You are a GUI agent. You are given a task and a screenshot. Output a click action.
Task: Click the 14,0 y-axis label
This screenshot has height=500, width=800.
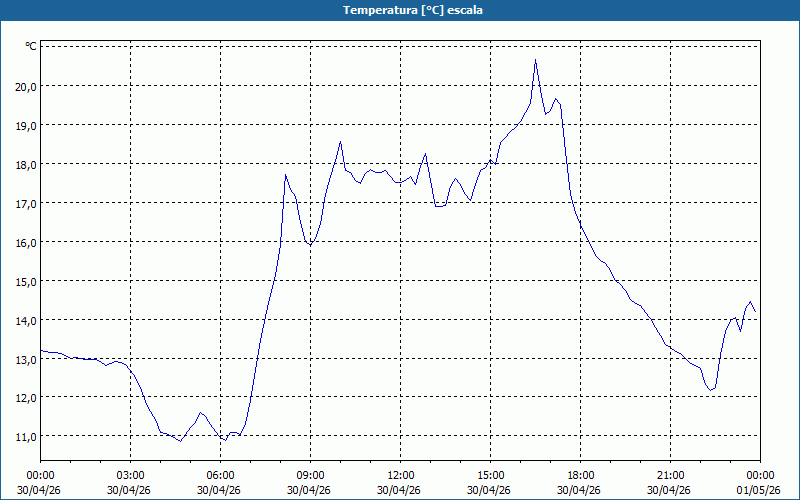point(26,321)
